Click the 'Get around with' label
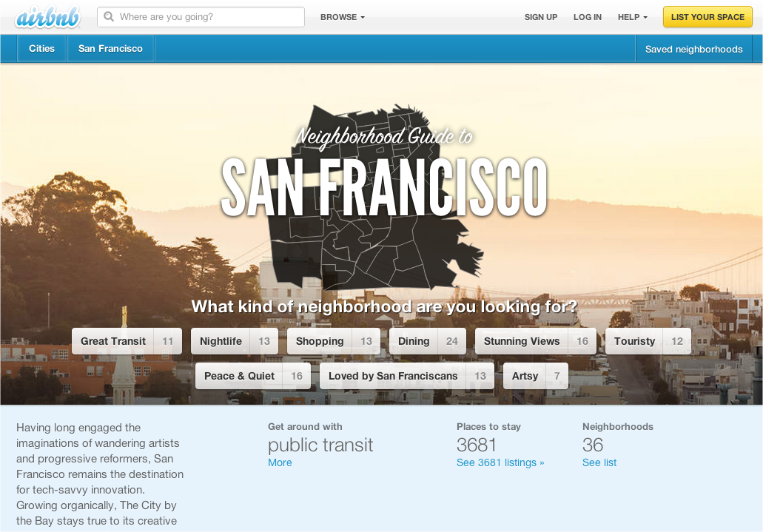Image resolution: width=763 pixels, height=532 pixels. click(x=305, y=426)
